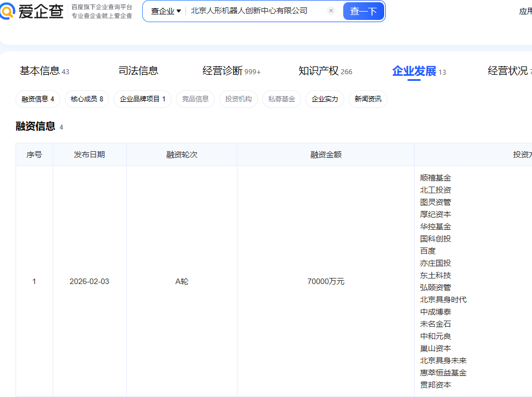Open investor 厚纪资本
This screenshot has height=397, width=532.
pyautogui.click(x=435, y=214)
